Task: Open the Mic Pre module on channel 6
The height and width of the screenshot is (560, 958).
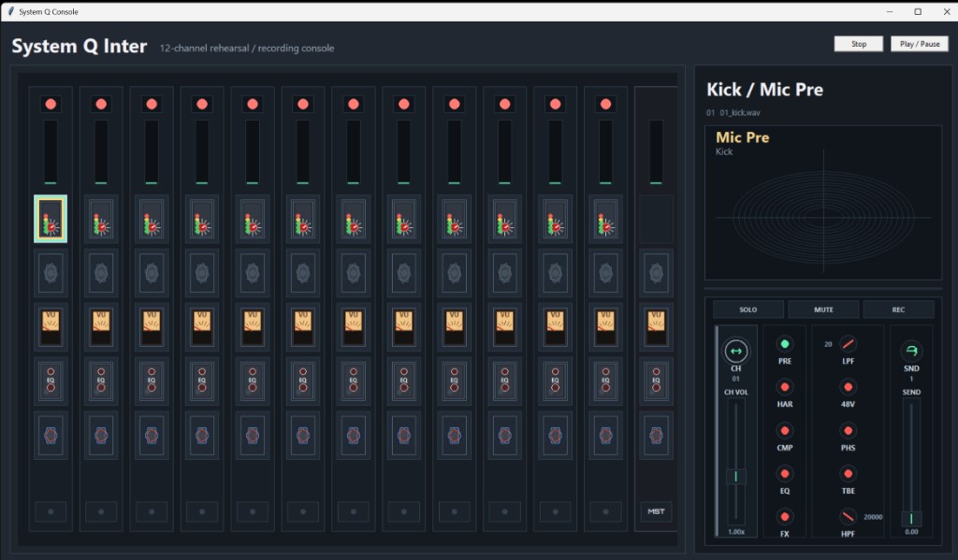Action: pyautogui.click(x=303, y=219)
